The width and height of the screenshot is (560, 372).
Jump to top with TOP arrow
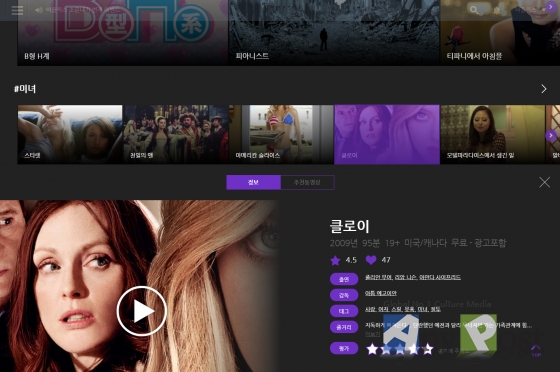click(536, 350)
